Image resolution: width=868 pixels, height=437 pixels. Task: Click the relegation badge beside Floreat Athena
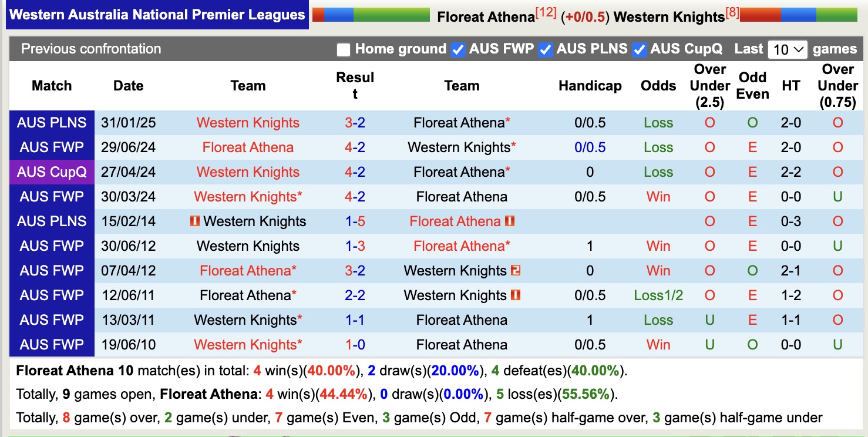pyautogui.click(x=511, y=222)
